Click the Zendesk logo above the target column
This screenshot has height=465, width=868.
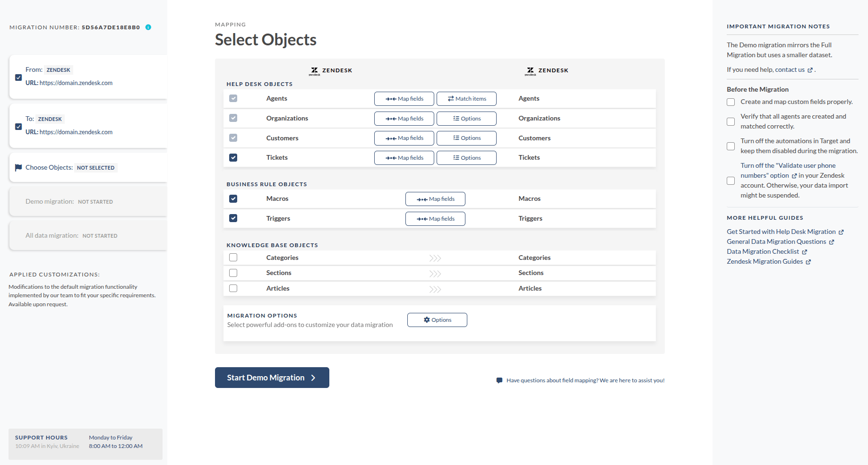(x=530, y=70)
